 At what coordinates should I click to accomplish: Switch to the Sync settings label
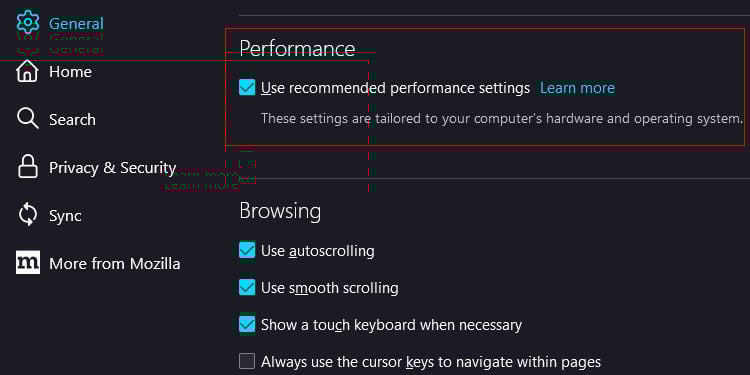[x=65, y=216]
